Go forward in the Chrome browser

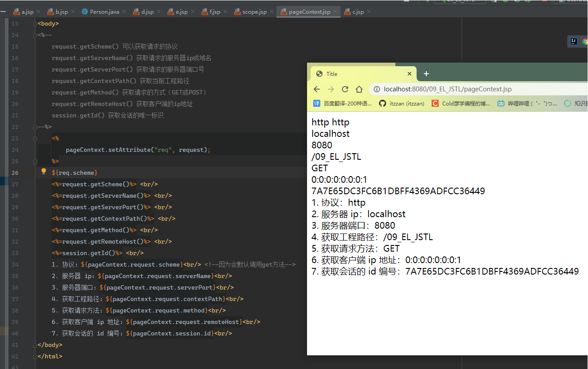coord(331,89)
